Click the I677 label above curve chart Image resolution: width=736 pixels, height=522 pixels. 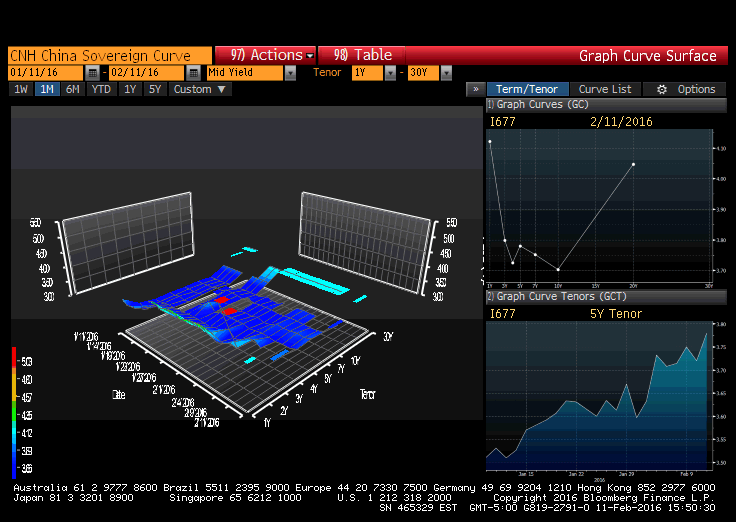pyautogui.click(x=503, y=122)
